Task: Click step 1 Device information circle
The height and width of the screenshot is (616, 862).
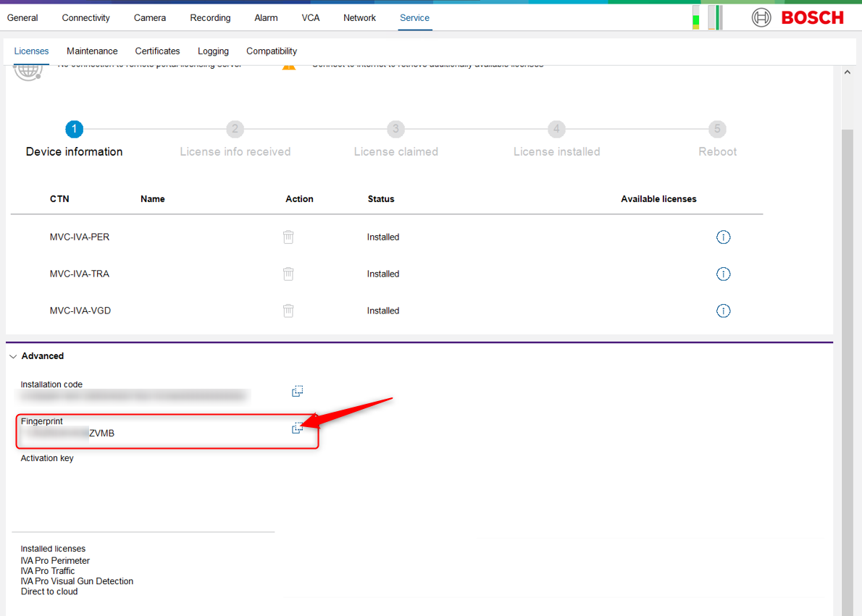Action: pos(74,129)
